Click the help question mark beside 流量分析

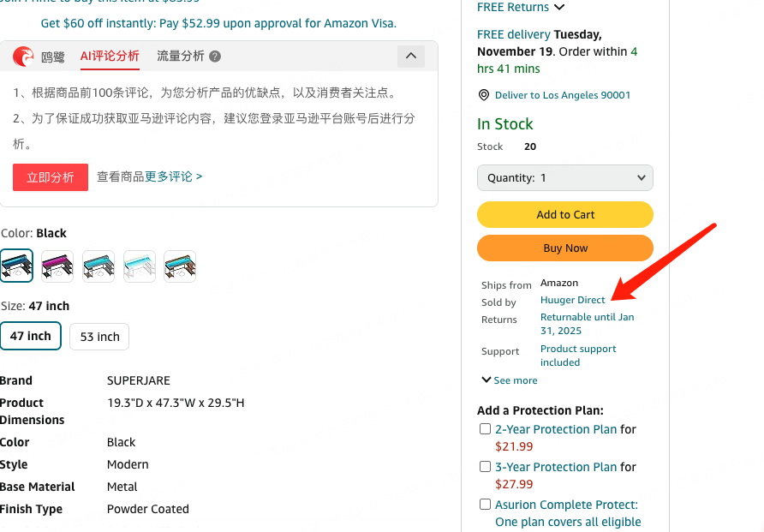coord(215,57)
